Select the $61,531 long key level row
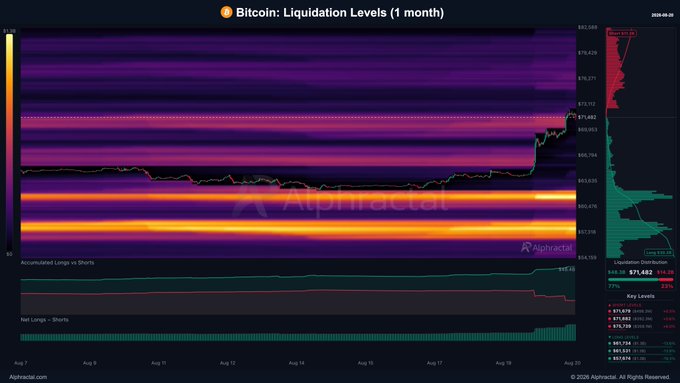680x383 pixels. 642,351
